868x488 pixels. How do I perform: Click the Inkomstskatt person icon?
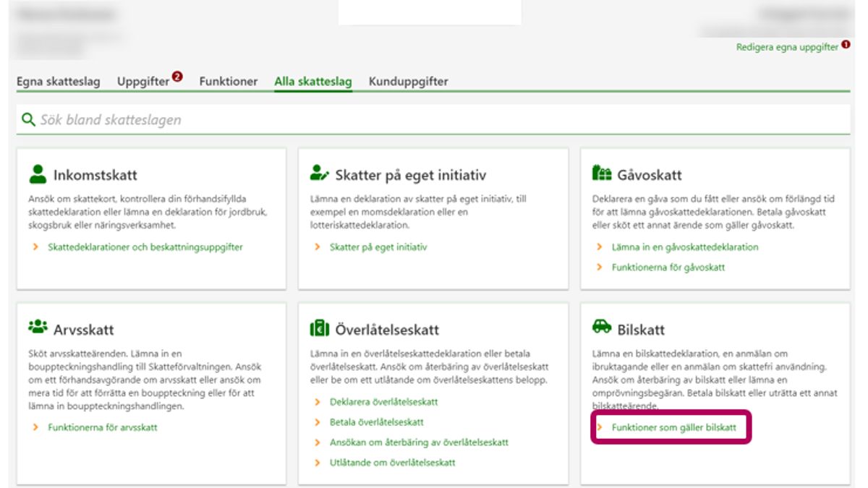38,174
